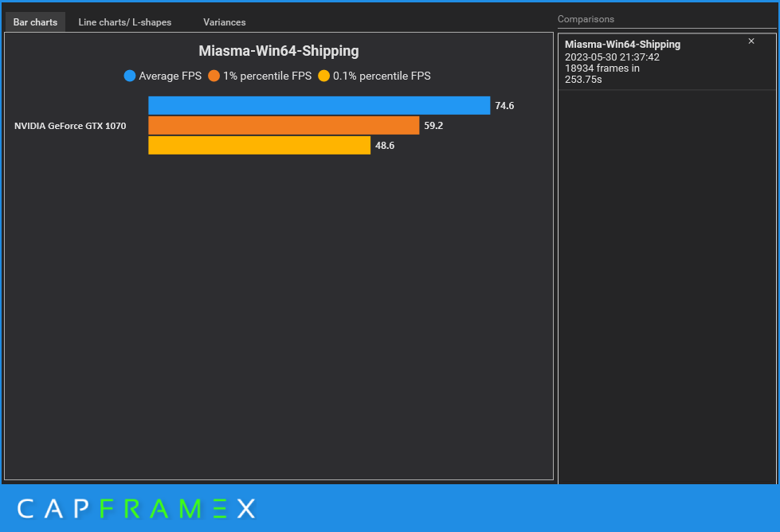Select the Miasma-Win64-Shipping comparison entry title
This screenshot has height=532, width=780.
click(x=622, y=45)
